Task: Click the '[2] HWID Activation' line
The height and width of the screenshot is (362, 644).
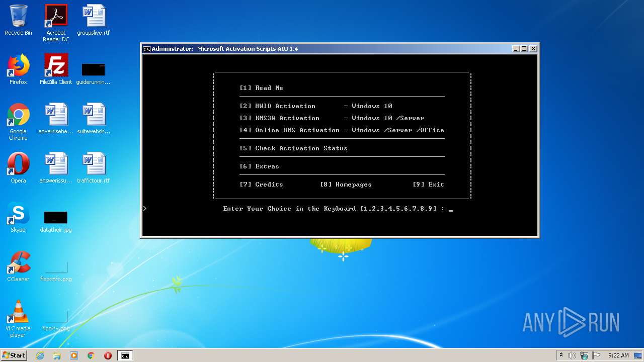Action: pyautogui.click(x=315, y=106)
